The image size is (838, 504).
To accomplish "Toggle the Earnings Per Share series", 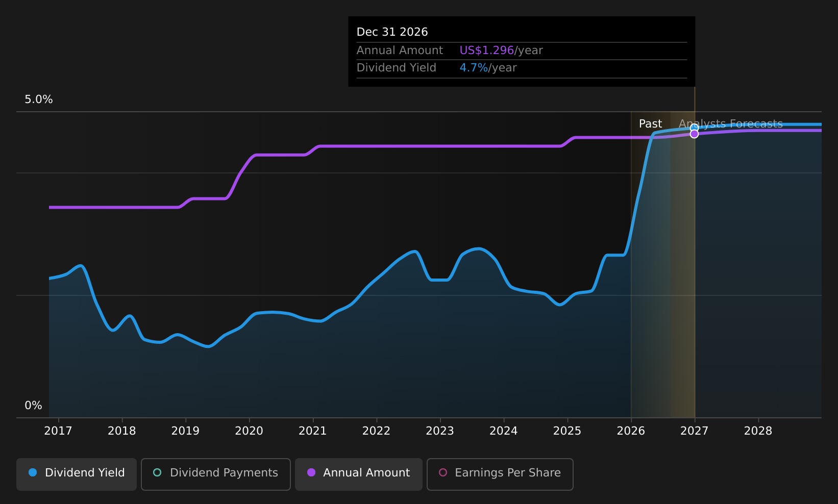I will click(x=500, y=474).
